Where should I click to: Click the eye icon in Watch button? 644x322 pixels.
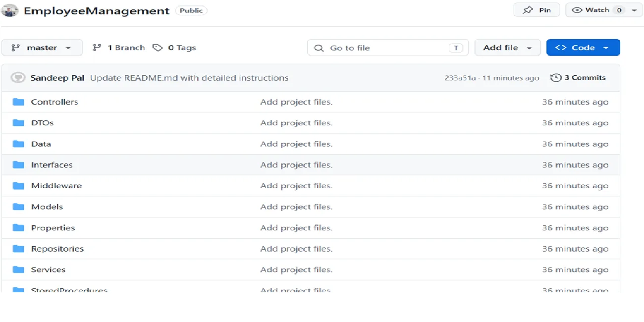(577, 10)
